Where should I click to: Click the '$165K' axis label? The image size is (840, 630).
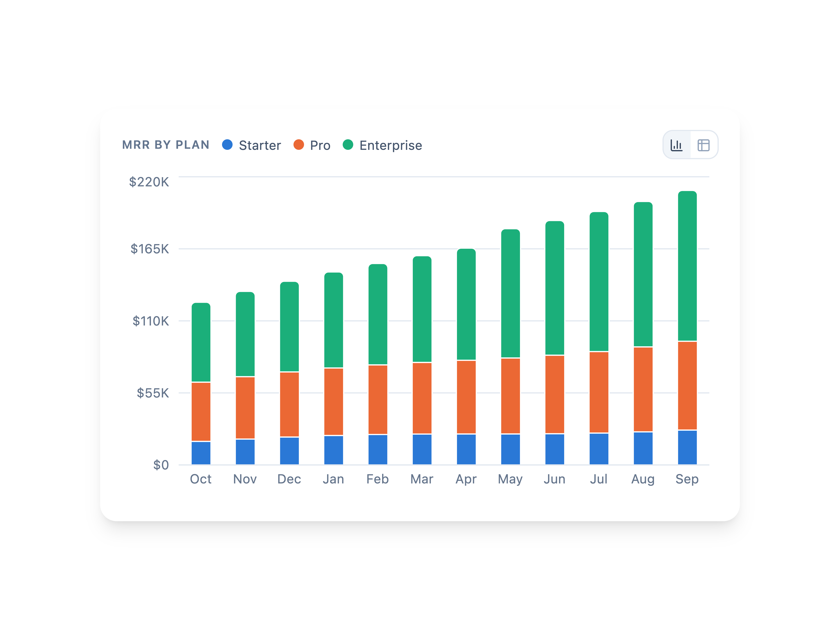150,249
